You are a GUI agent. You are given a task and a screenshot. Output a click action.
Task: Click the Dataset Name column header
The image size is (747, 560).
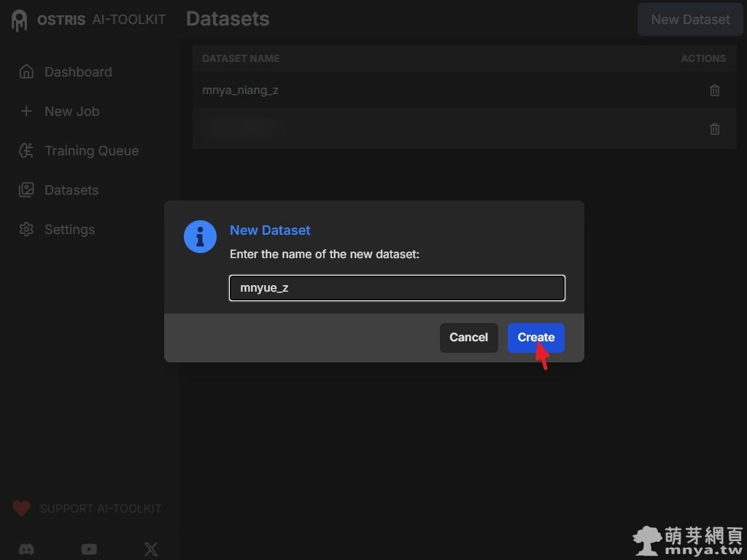click(241, 58)
